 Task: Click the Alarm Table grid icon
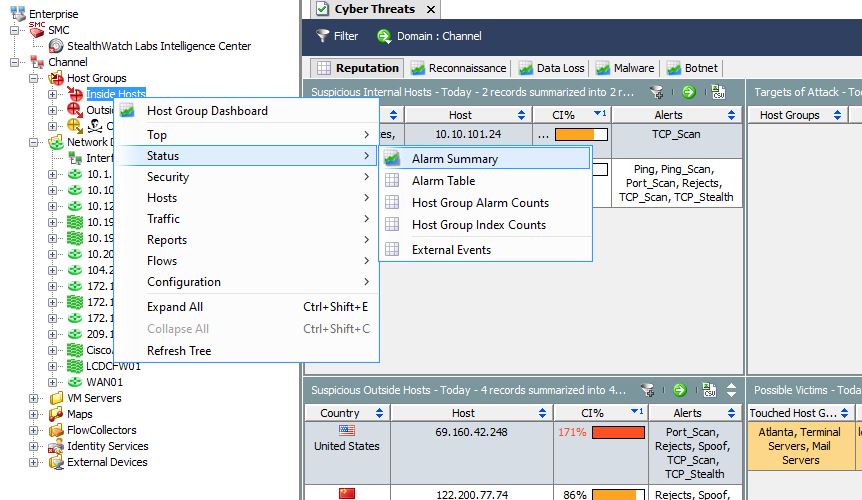tap(392, 180)
